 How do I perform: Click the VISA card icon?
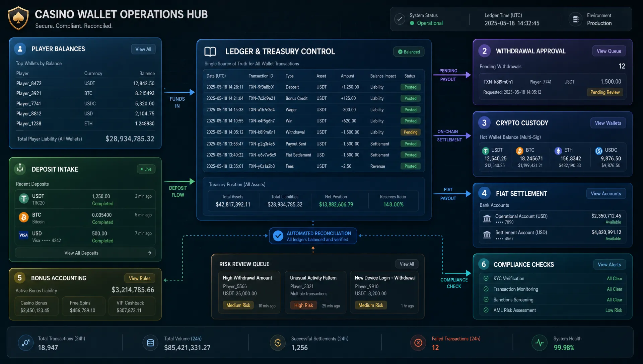point(23,235)
